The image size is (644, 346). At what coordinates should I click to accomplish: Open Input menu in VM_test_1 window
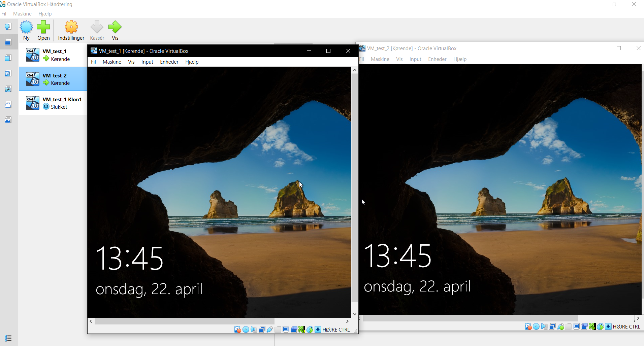click(147, 62)
